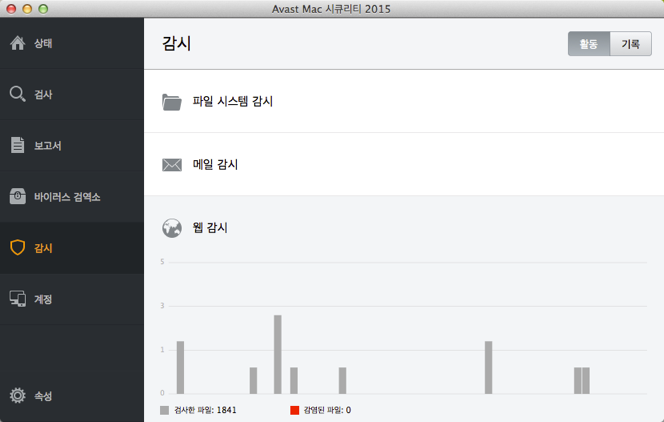Close the Avast window with red button
Image resolution: width=664 pixels, height=422 pixels.
[11, 9]
